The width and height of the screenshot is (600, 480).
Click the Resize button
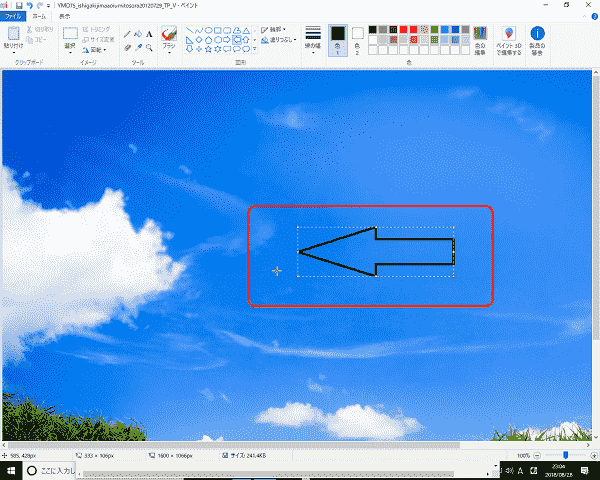tap(98, 39)
